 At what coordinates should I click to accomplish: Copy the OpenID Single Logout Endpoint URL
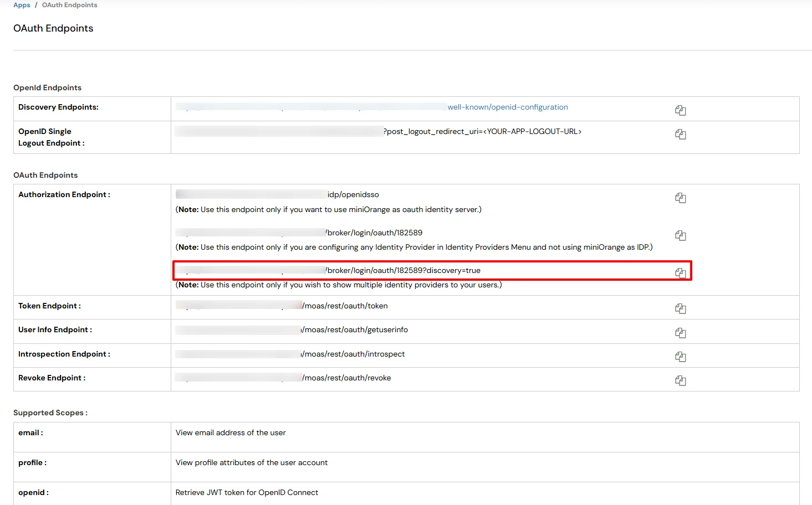click(681, 134)
